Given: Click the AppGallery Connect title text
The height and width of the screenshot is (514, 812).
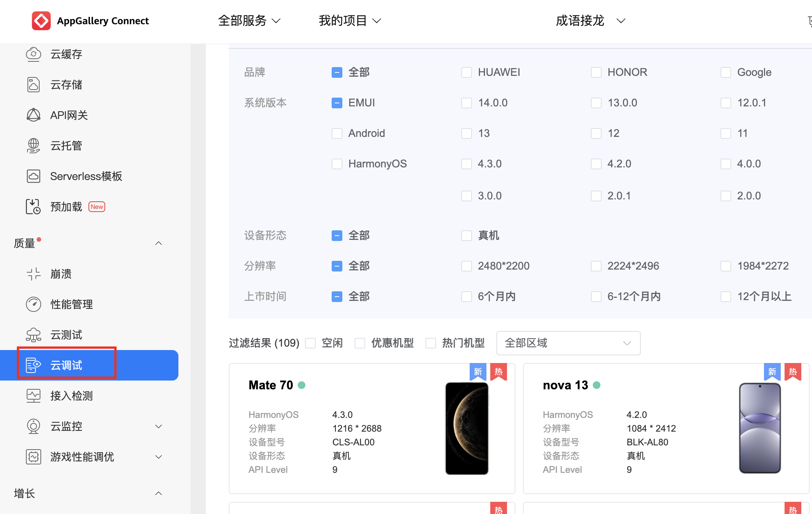Looking at the screenshot, I should click(103, 21).
